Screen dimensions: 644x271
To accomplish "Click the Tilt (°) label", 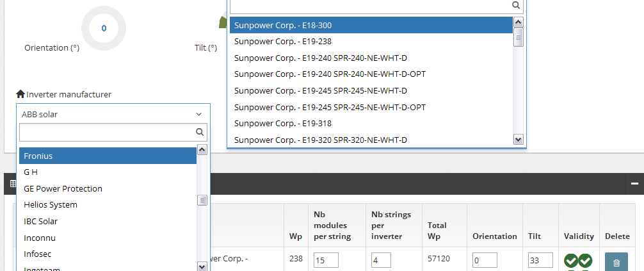I will (x=205, y=47).
